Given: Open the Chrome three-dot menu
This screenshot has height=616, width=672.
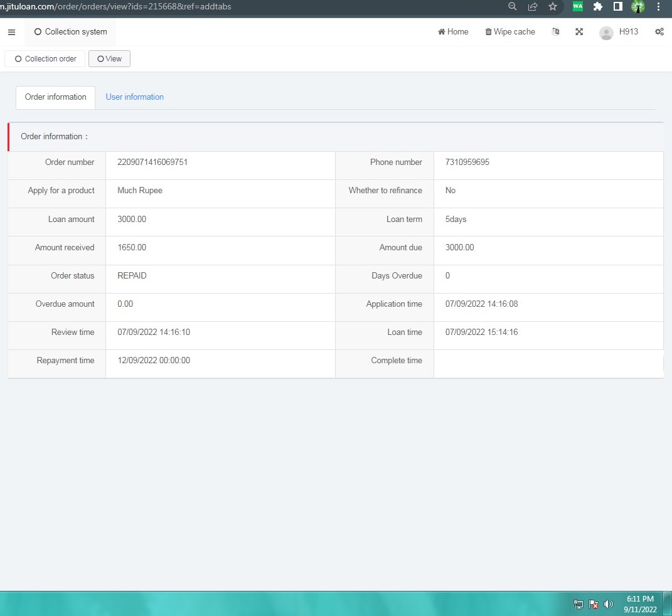Looking at the screenshot, I should (658, 7).
